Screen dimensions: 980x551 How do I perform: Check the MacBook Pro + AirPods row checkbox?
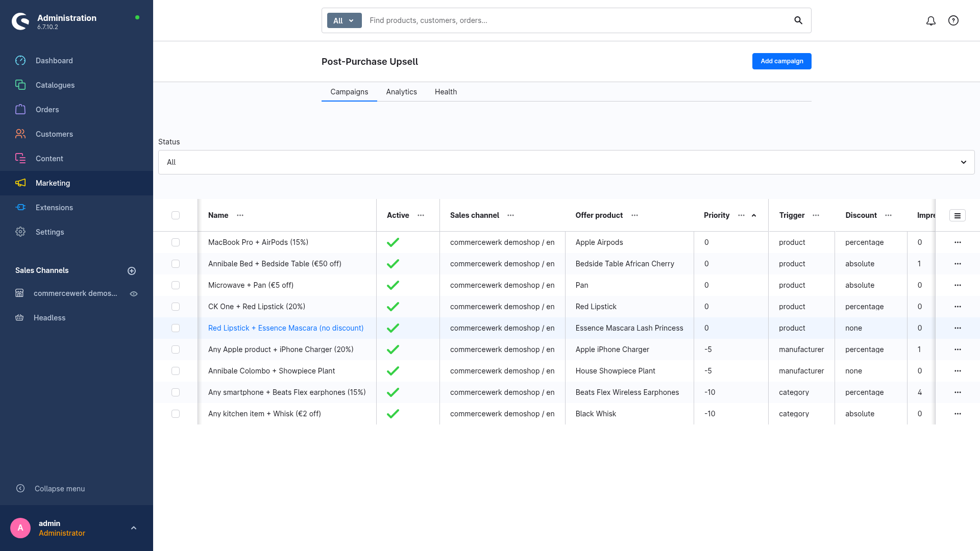[176, 242]
